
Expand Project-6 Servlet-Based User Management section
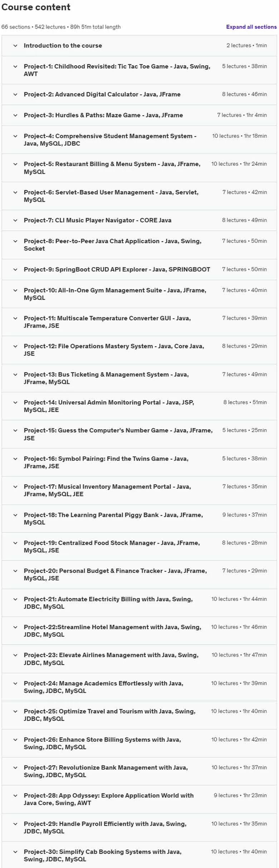coord(139,196)
